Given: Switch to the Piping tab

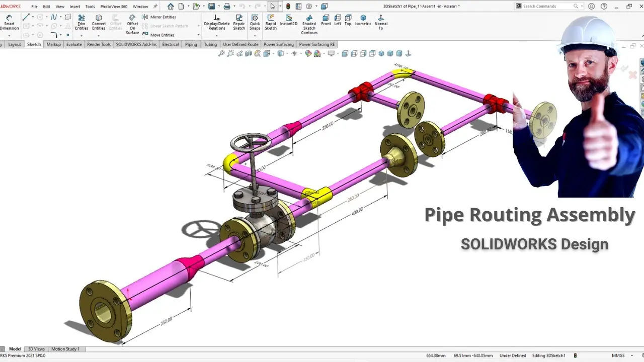Looking at the screenshot, I should 191,44.
